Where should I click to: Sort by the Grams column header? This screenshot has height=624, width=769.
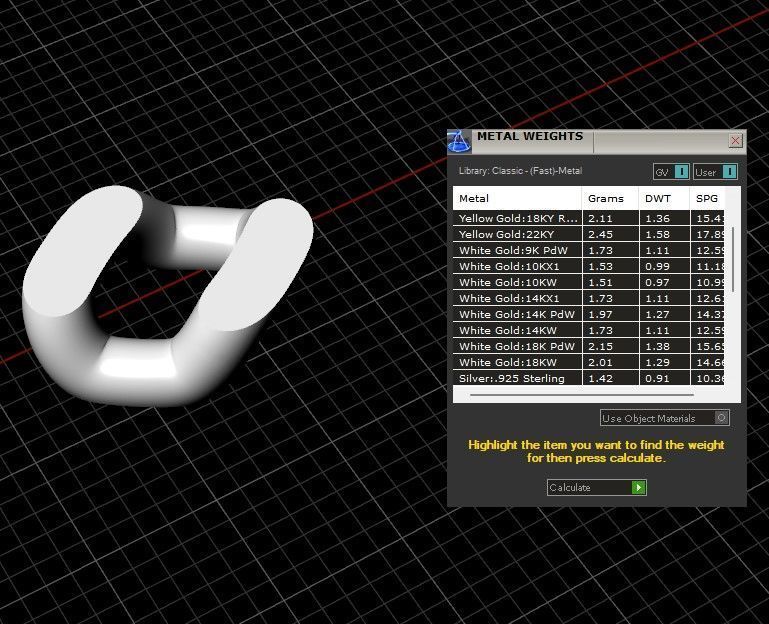coord(610,198)
